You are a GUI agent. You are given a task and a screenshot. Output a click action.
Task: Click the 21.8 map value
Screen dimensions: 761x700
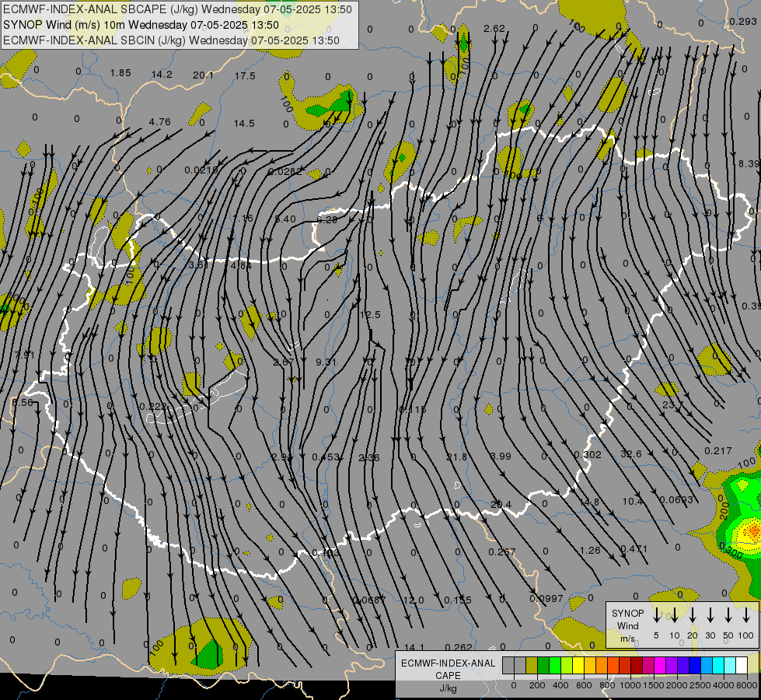tap(457, 457)
